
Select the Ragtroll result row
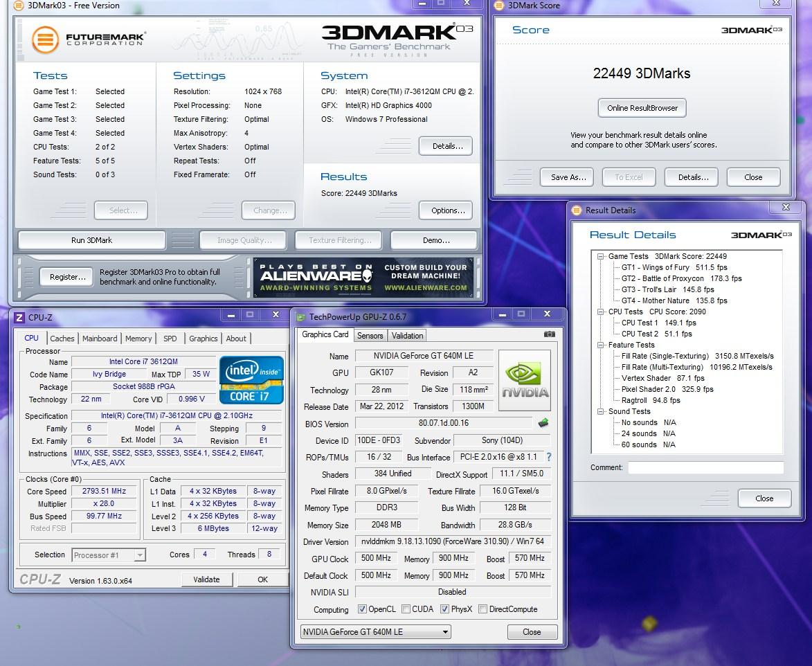coord(651,400)
